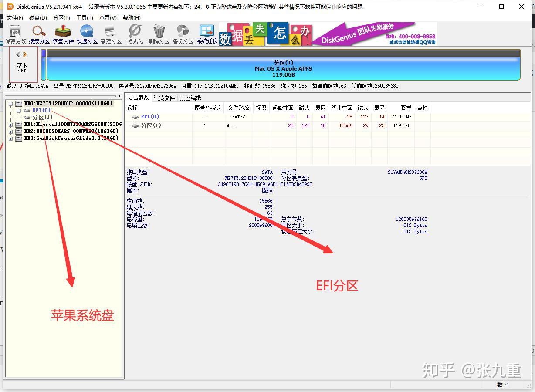Click the Format (格式化) toolbar icon
The image size is (535, 392).
[135, 34]
